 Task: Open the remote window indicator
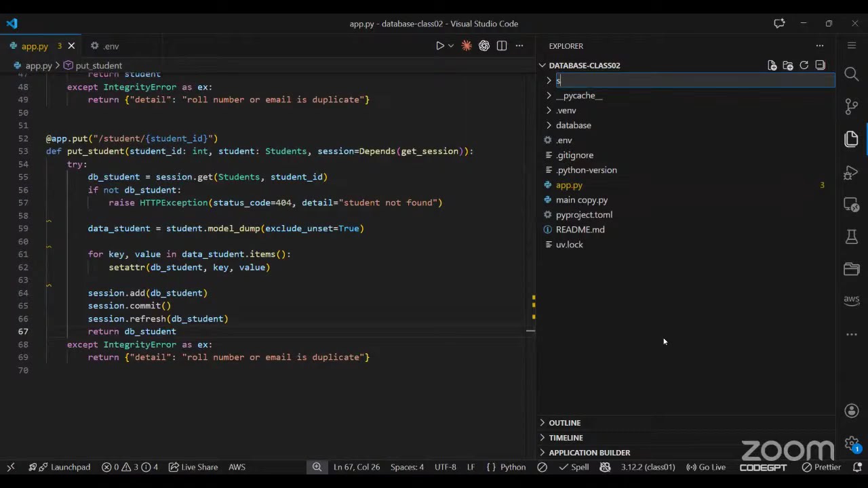[11, 467]
